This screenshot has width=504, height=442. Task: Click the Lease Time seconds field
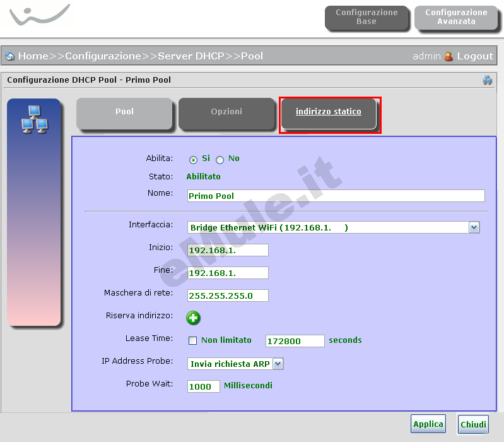295,341
